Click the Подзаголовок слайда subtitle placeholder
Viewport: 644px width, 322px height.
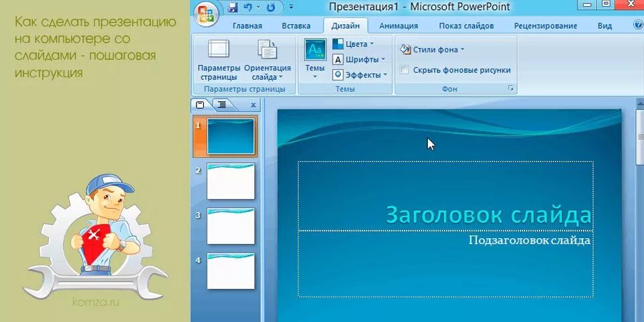(x=445, y=264)
